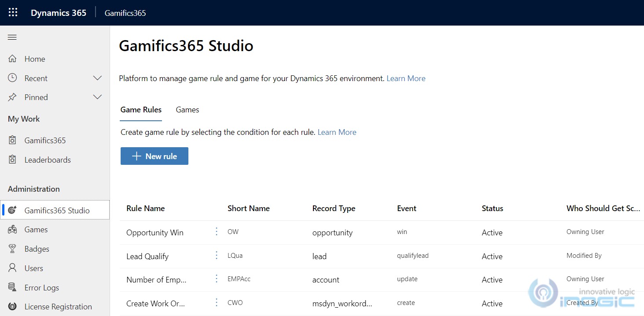Click the Badges trophy icon
The image size is (644, 316).
coord(12,249)
